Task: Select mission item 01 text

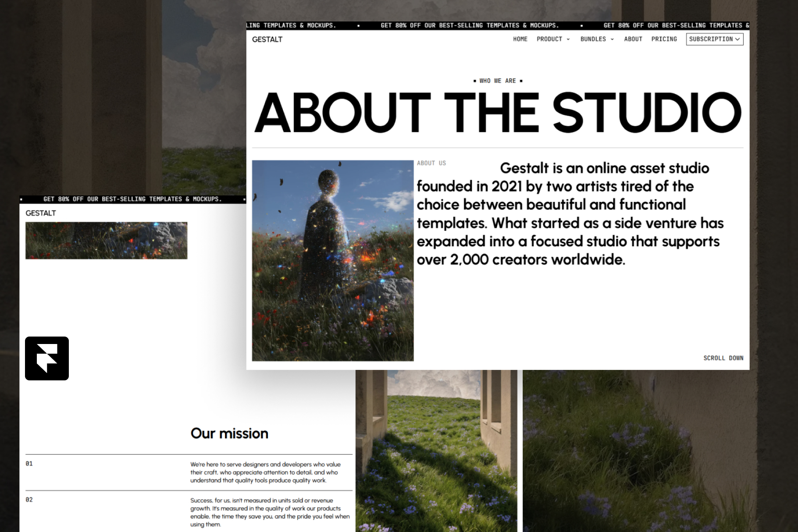Action: click(x=265, y=472)
